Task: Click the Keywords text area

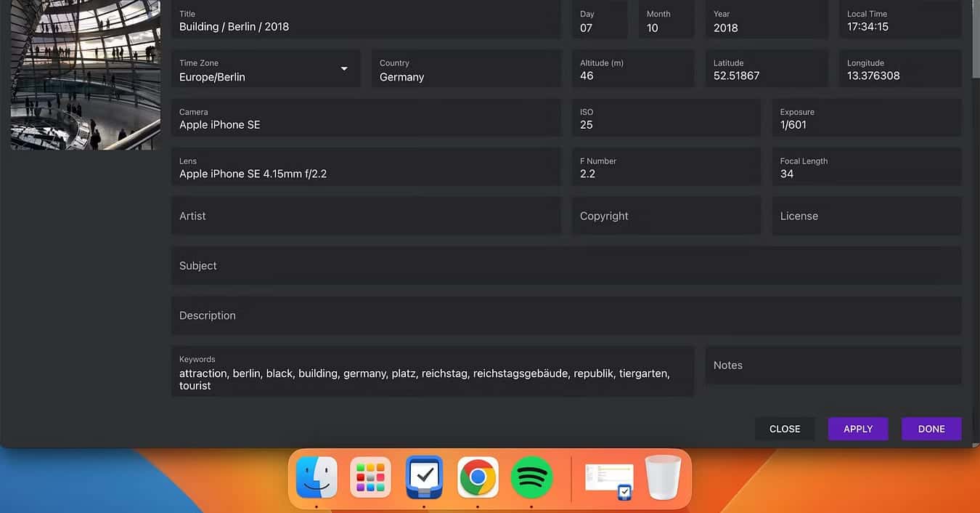Action: click(x=432, y=373)
